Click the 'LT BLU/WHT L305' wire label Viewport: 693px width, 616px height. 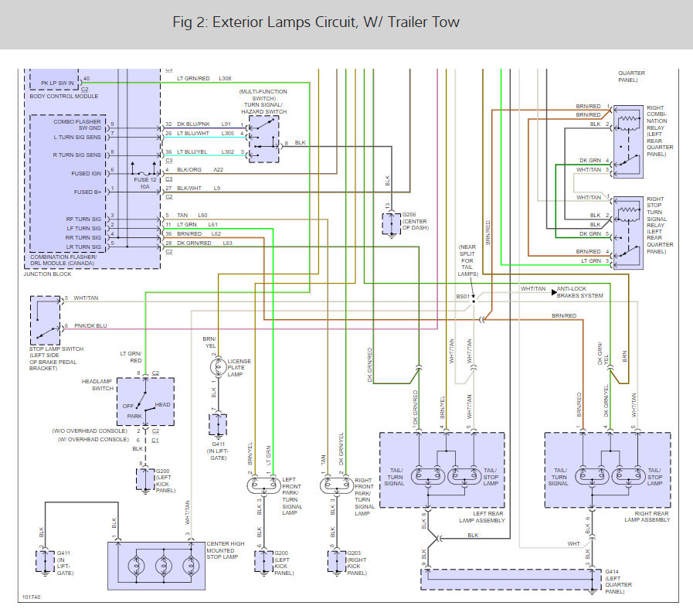[x=206, y=133]
